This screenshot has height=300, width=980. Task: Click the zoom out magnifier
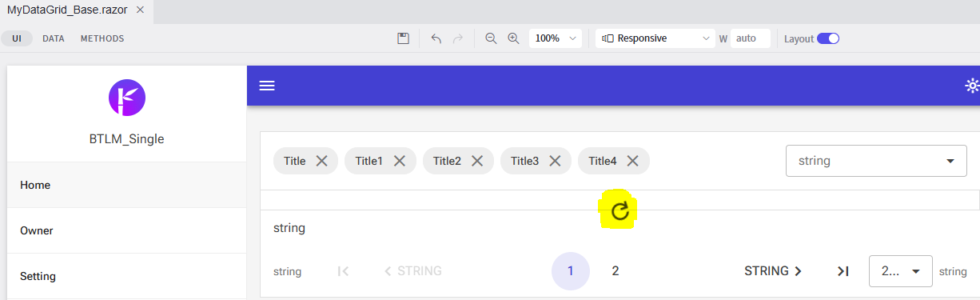pyautogui.click(x=491, y=38)
